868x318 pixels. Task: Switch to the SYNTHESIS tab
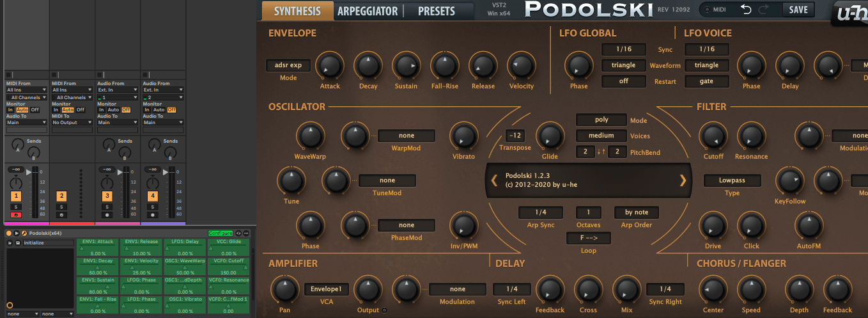tap(297, 10)
